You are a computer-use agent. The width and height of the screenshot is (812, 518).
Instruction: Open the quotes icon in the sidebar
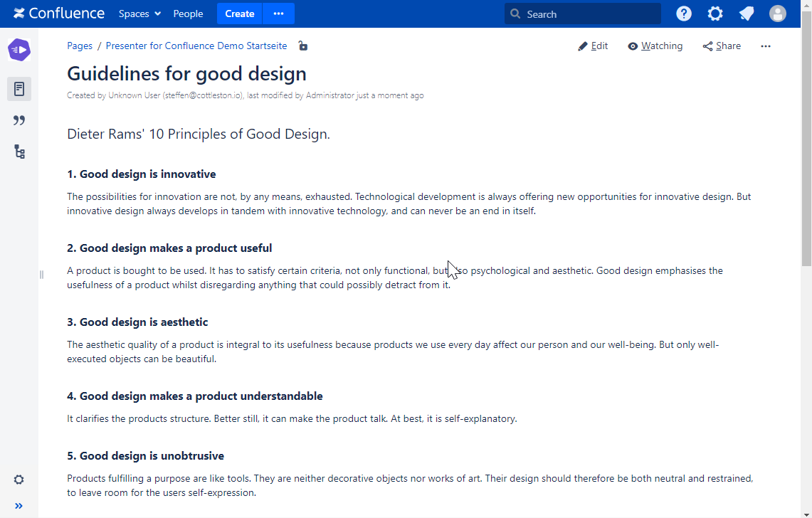click(19, 120)
